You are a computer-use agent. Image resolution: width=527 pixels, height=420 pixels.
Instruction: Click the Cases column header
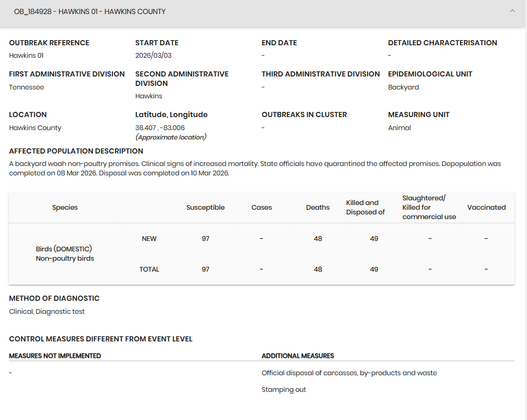click(x=261, y=208)
